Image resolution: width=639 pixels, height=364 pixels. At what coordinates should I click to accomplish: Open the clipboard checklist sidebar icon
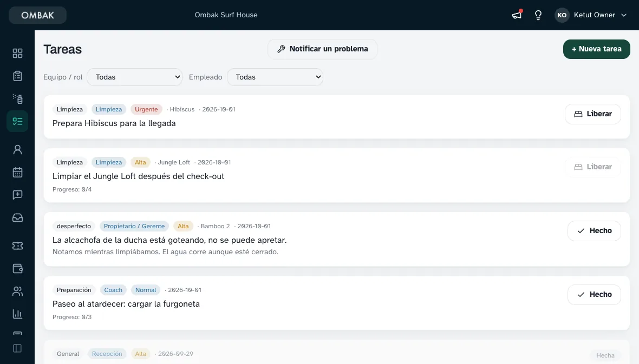click(x=17, y=76)
